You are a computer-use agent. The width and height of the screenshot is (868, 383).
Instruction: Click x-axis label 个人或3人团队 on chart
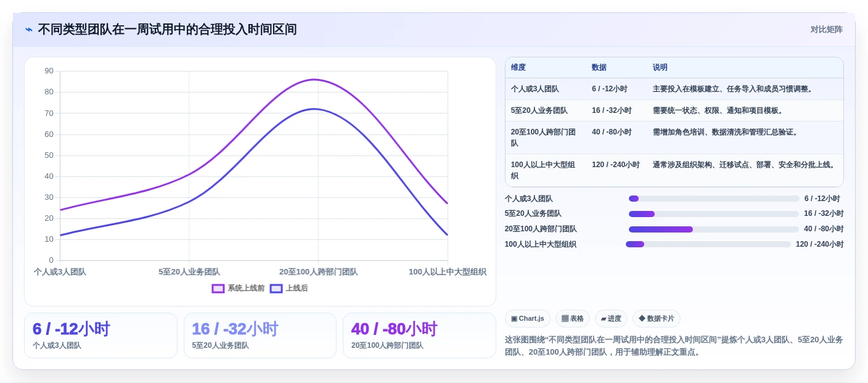pos(60,272)
